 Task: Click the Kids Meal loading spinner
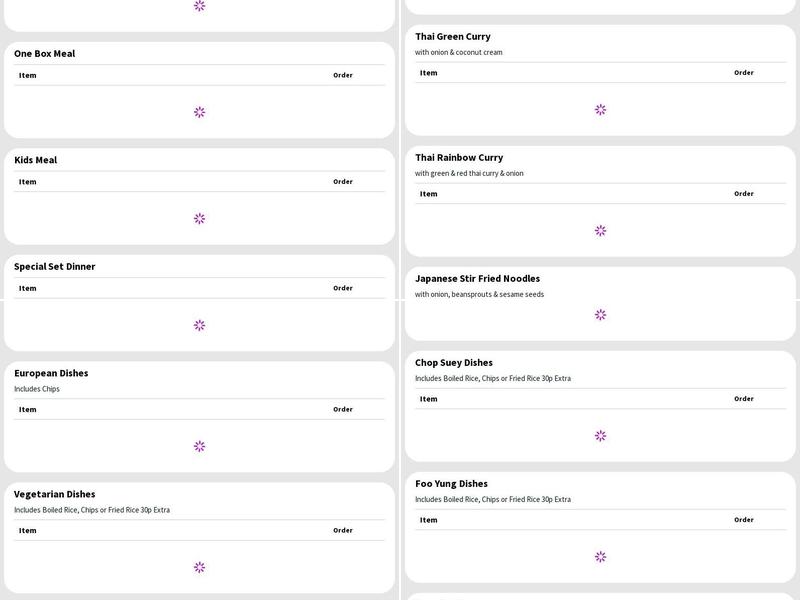click(x=199, y=218)
